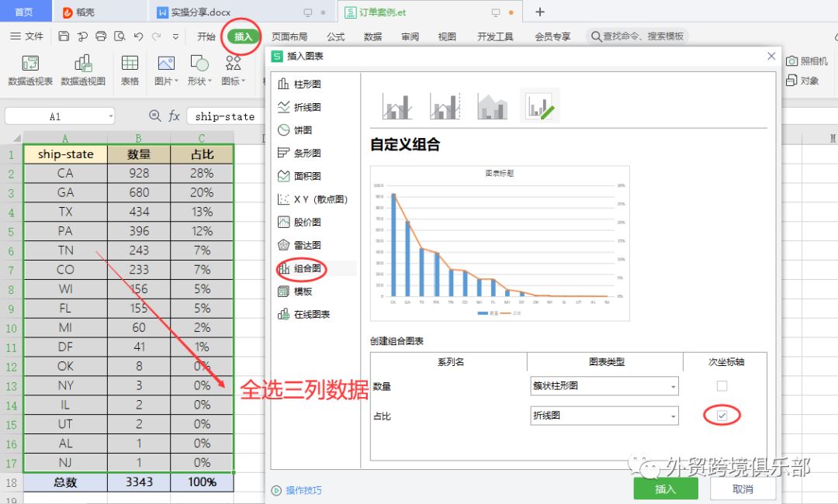
Task: Open a new tab with plus button
Action: point(540,12)
